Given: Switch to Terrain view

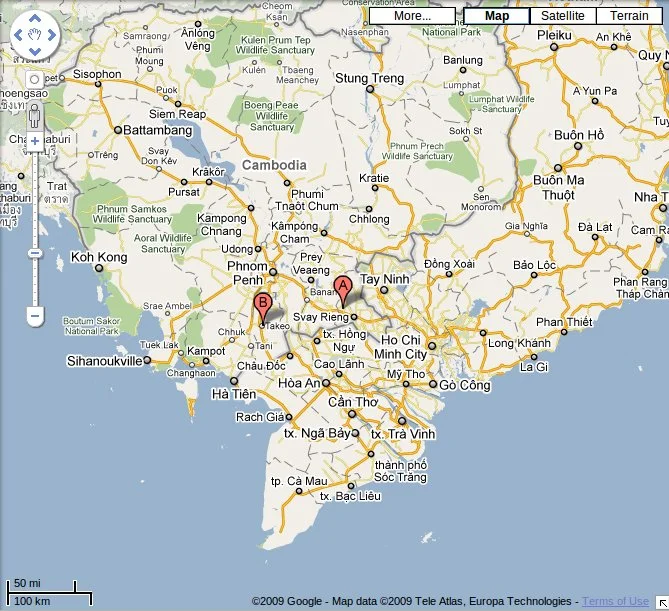Looking at the screenshot, I should [629, 16].
